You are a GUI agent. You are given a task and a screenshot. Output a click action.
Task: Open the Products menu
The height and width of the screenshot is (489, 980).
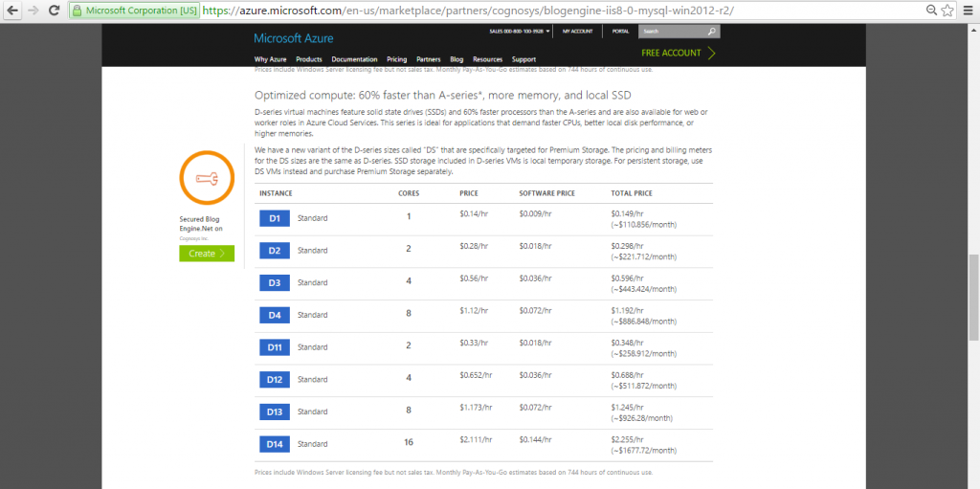tap(308, 59)
